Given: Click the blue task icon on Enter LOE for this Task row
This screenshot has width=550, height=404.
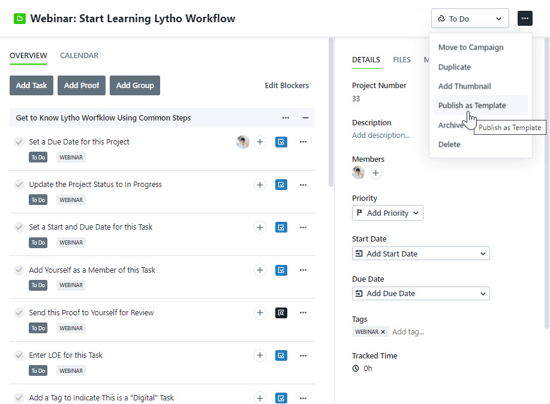Looking at the screenshot, I should (x=281, y=355).
